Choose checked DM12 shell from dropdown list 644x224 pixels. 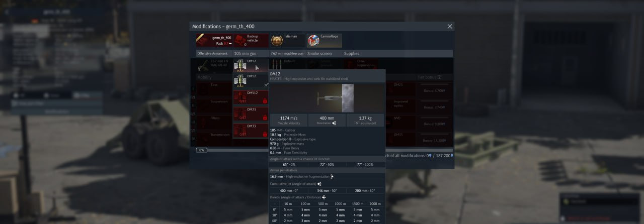251,81
